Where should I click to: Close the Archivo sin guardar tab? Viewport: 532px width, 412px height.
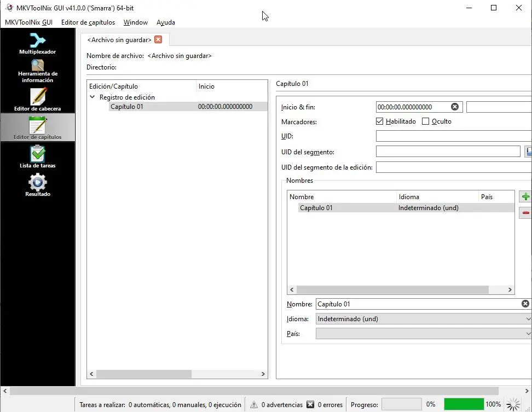158,40
